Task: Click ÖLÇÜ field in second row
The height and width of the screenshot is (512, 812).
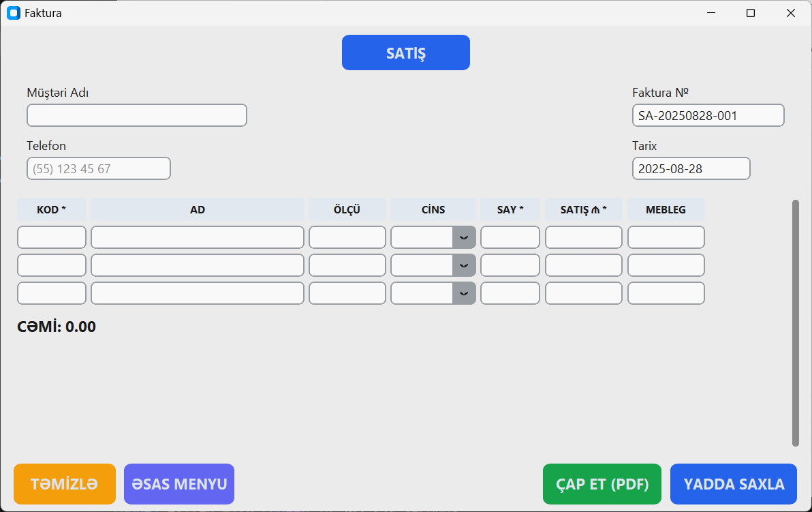Action: click(x=347, y=265)
